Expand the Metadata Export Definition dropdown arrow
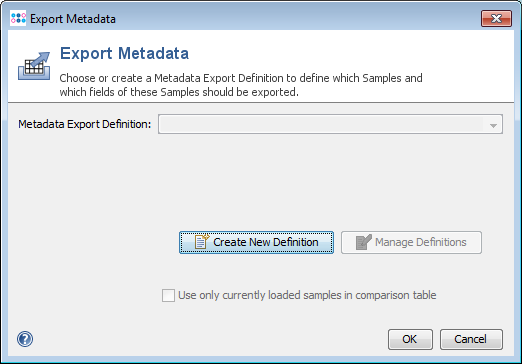 [493, 125]
